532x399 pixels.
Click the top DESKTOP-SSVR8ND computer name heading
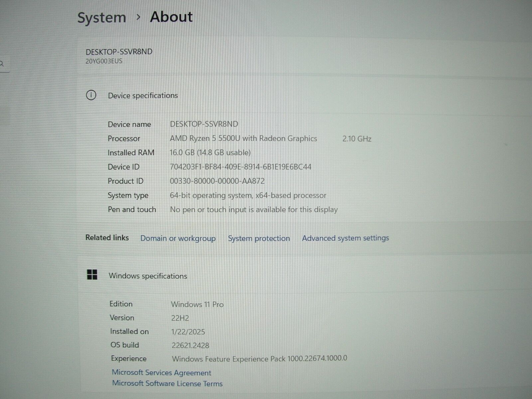click(119, 52)
